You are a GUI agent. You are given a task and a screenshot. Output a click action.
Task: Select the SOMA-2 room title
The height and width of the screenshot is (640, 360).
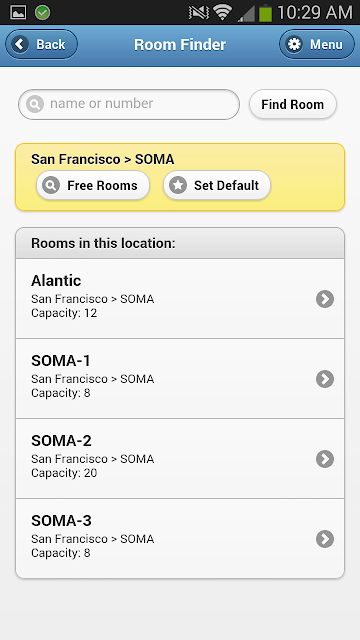61,441
